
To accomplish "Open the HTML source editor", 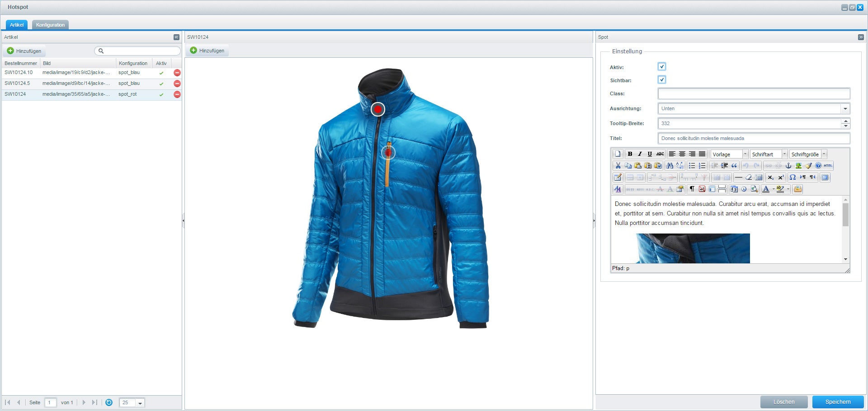I will click(x=828, y=166).
